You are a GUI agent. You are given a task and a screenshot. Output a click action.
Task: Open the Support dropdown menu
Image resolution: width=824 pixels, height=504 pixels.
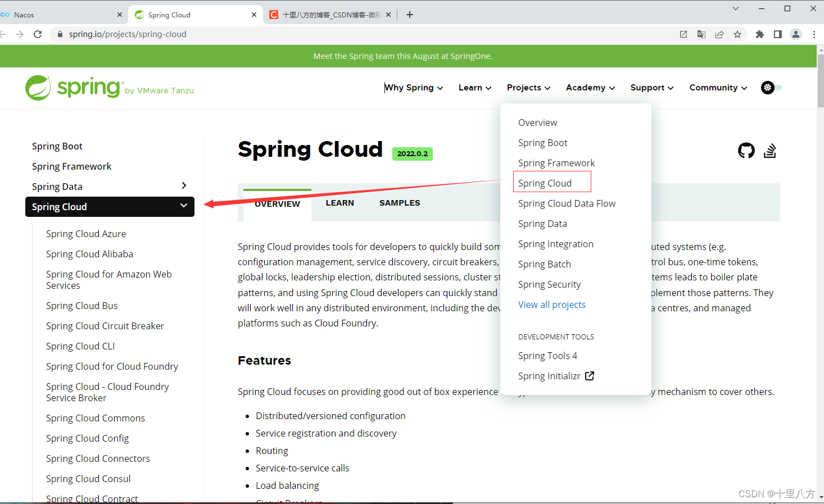[x=652, y=88]
